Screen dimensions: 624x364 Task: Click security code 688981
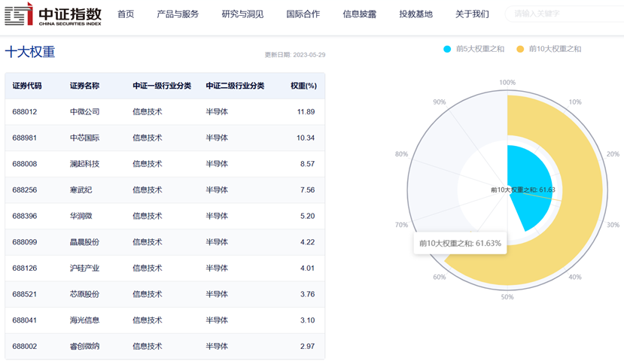click(25, 138)
